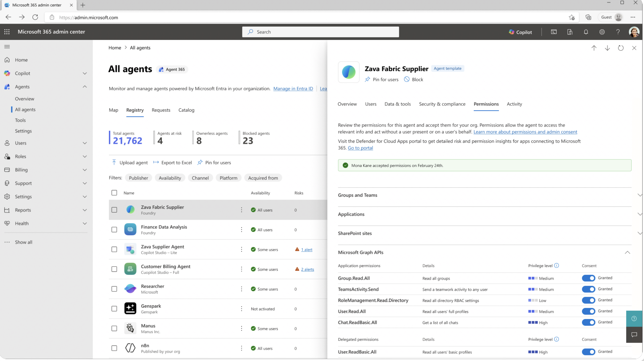Open the app launcher waffle icon
The height and width of the screenshot is (361, 644).
point(7,32)
